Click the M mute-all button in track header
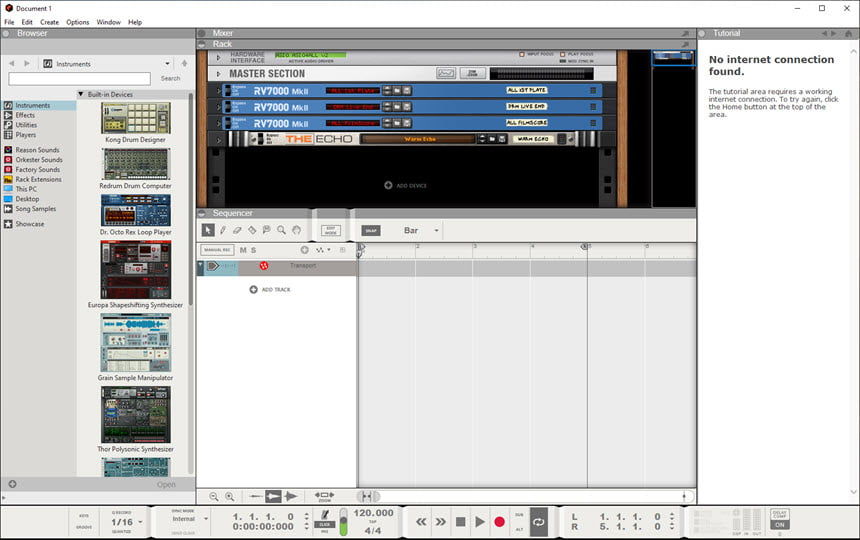 [243, 250]
